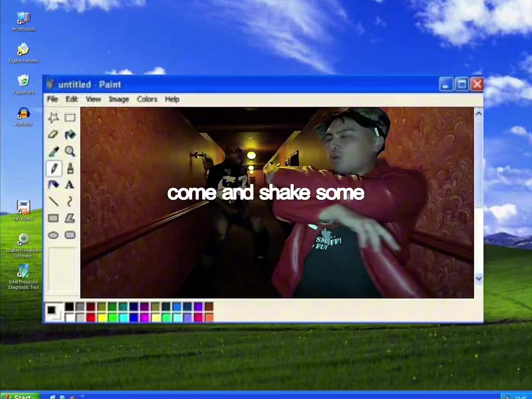Choose the Pencil tool

click(x=54, y=168)
